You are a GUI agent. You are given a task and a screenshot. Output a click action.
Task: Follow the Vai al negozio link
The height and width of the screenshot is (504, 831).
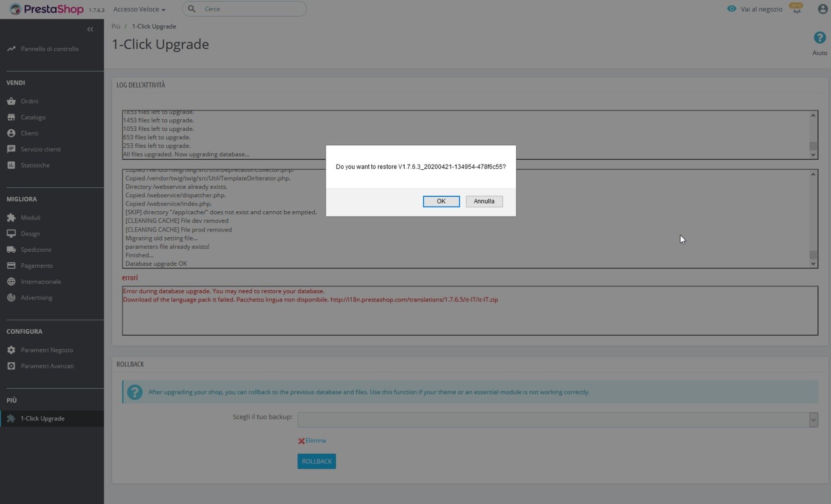pos(761,9)
